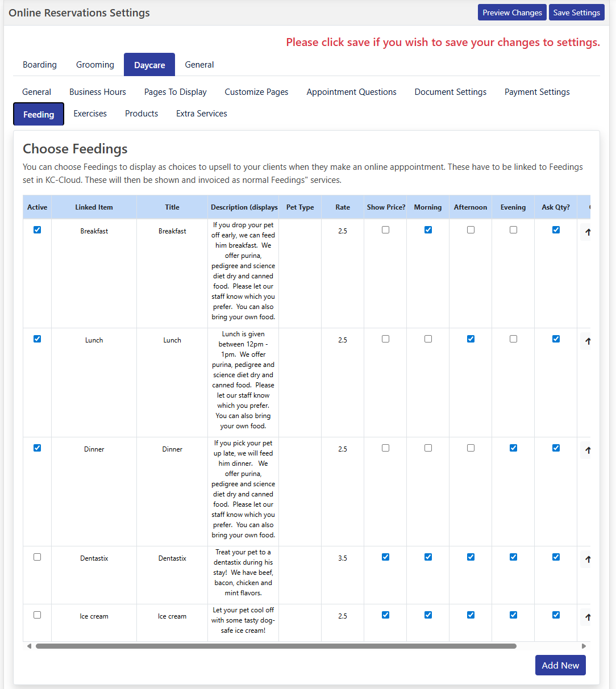Select the Feeding sub-tab

coord(39,114)
